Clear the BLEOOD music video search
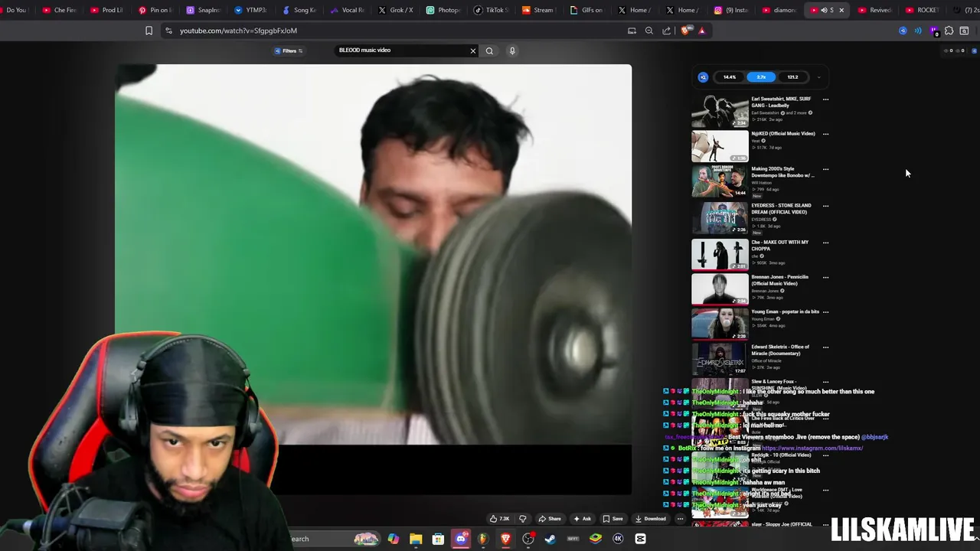980x551 pixels. point(472,51)
